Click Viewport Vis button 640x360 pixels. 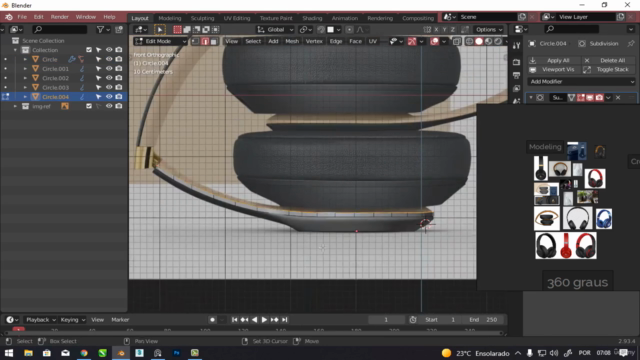553,69
